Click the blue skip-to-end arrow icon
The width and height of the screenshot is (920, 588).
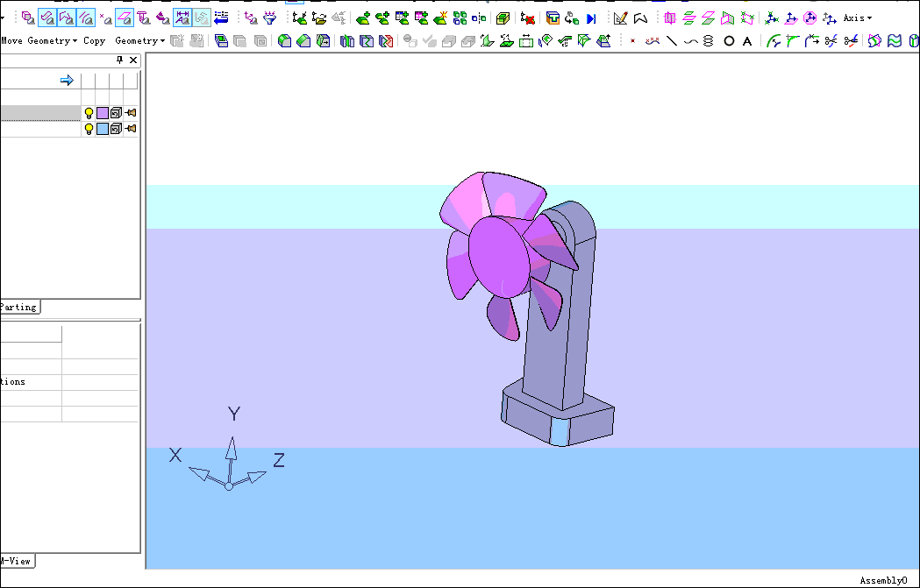(591, 18)
